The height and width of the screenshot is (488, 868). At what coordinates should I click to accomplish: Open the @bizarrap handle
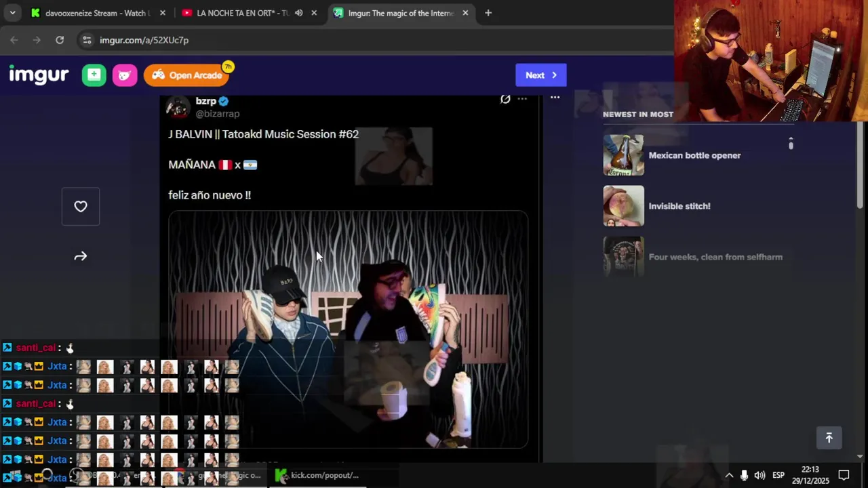coord(218,114)
